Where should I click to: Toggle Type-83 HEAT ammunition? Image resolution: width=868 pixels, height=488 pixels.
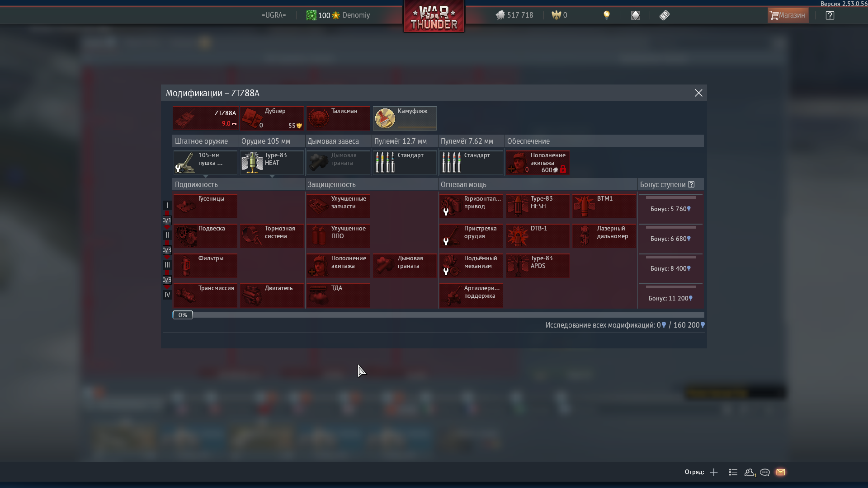tap(272, 163)
